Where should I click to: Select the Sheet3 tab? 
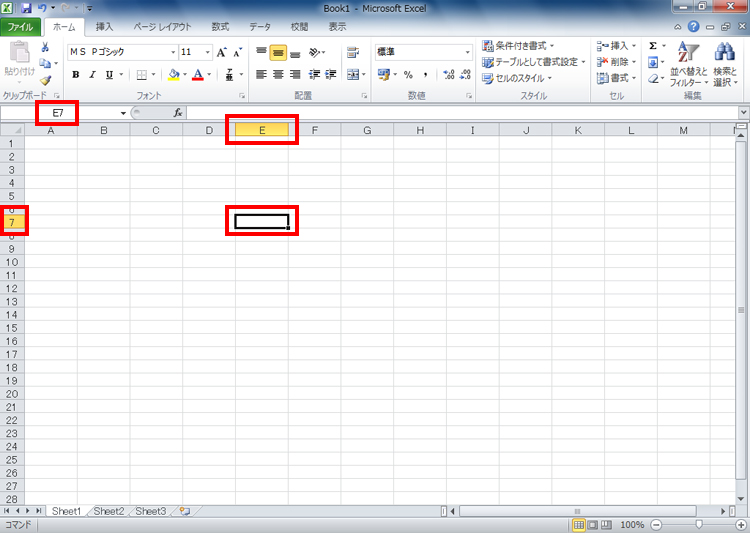[150, 511]
